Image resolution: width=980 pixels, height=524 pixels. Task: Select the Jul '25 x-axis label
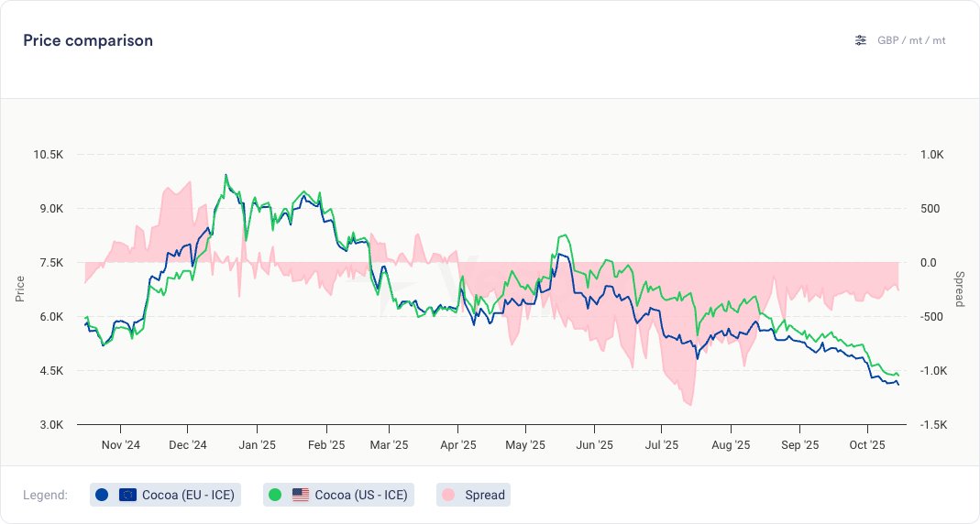(661, 445)
